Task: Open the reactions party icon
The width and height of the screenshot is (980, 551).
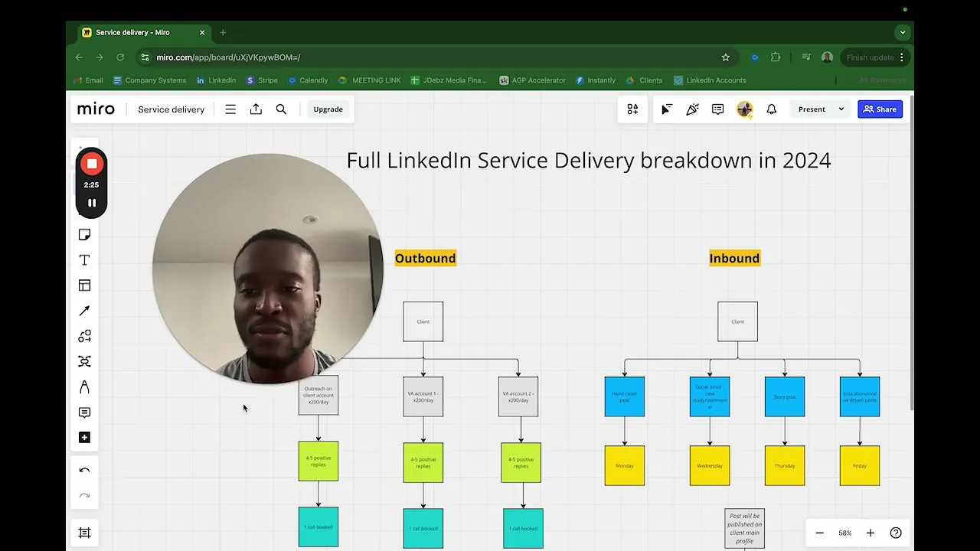Action: (x=692, y=109)
